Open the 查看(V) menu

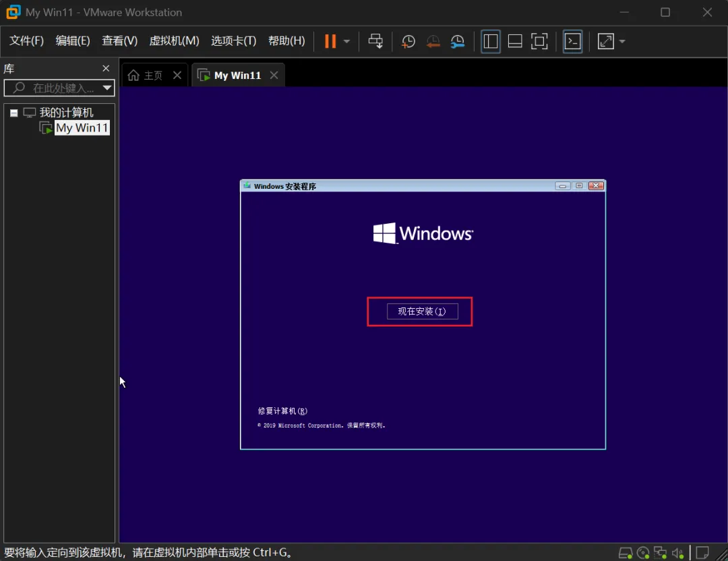point(120,41)
